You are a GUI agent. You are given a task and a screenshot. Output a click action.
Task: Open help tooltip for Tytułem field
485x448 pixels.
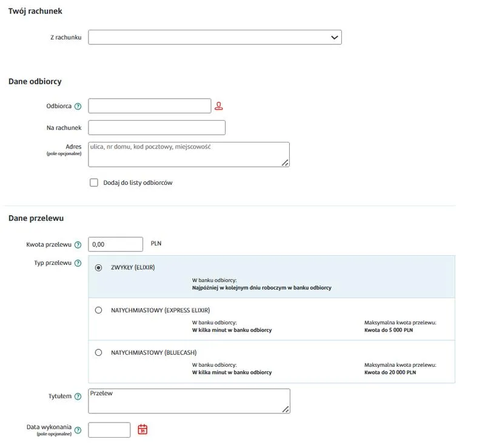pos(79,396)
